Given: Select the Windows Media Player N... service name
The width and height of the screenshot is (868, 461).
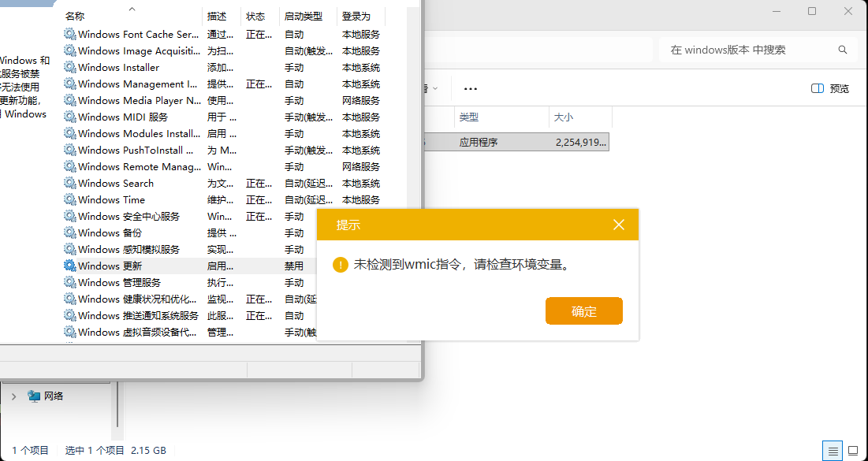Looking at the screenshot, I should coord(140,101).
